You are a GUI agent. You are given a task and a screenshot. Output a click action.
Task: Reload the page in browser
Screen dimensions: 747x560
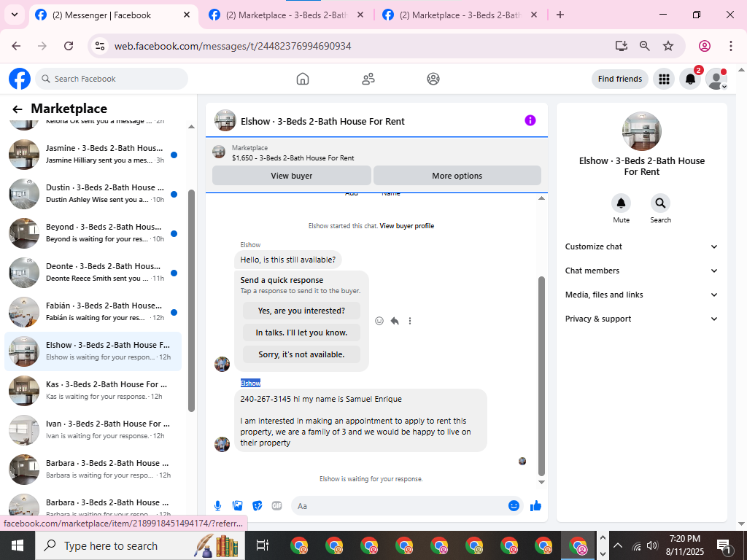tap(69, 46)
